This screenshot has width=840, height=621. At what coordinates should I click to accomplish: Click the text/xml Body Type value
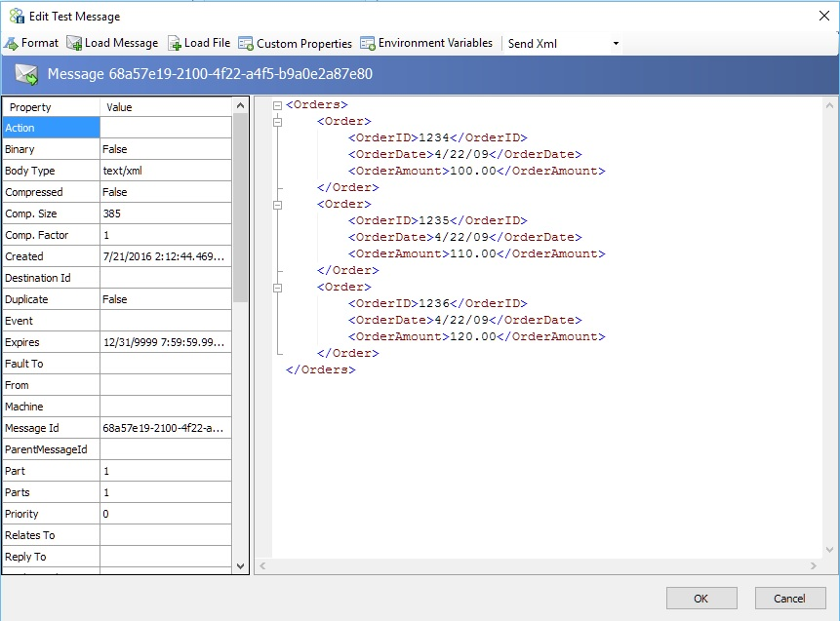coord(123,171)
